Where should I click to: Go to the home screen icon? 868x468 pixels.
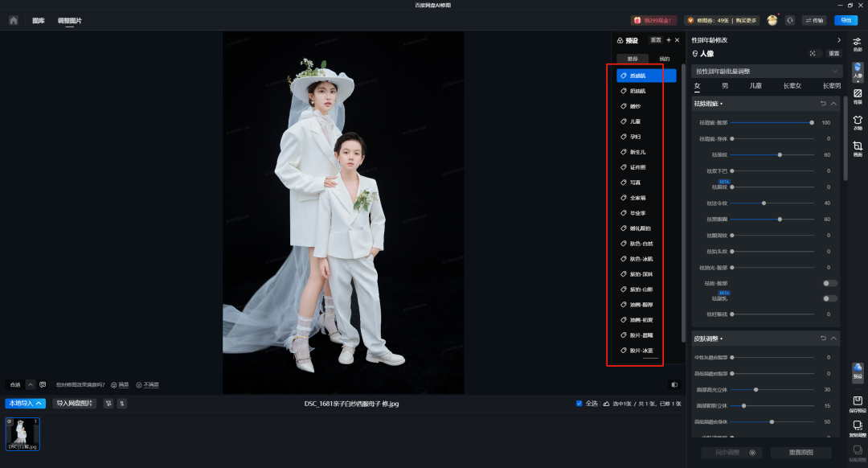tap(14, 20)
